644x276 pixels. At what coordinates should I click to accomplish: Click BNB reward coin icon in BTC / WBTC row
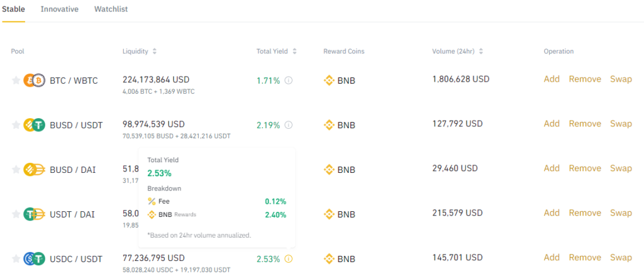tap(329, 80)
